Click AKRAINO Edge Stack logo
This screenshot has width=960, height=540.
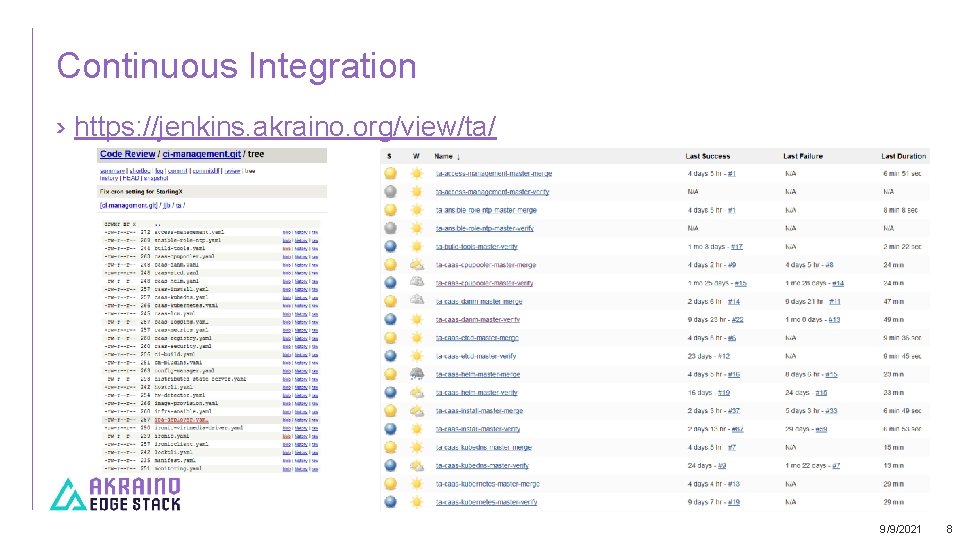[x=115, y=494]
